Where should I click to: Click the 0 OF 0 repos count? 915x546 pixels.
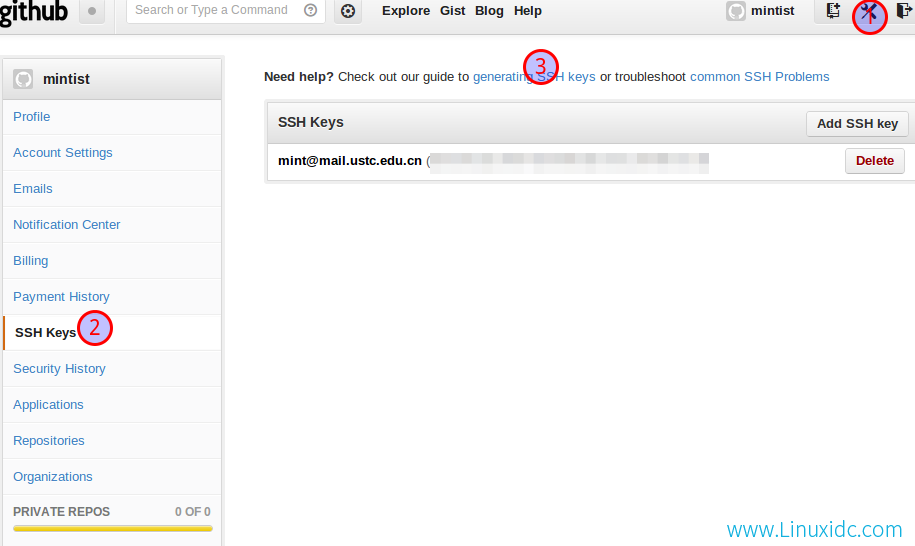(x=193, y=512)
